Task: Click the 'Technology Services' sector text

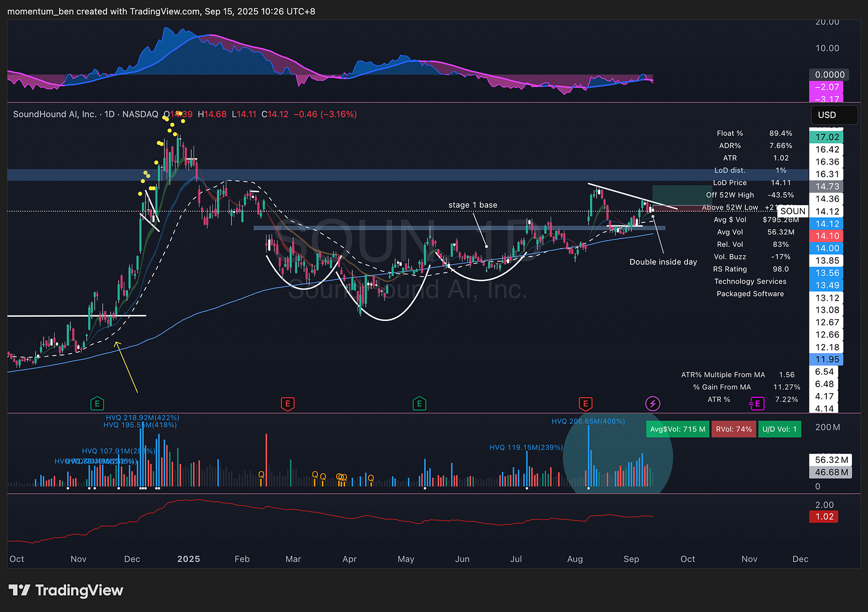Action: (x=750, y=282)
